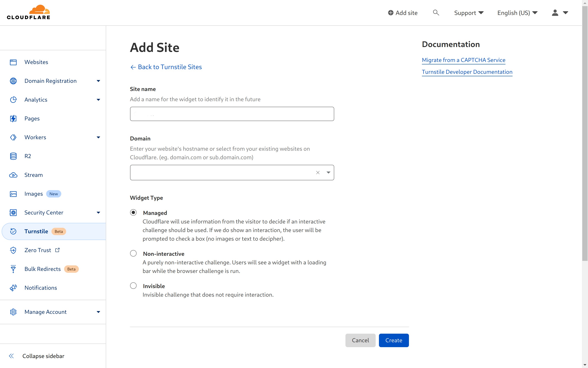Screen dimensions: 588x368
Task: Expand the Domain Registration submenu arrow
Action: click(x=98, y=81)
